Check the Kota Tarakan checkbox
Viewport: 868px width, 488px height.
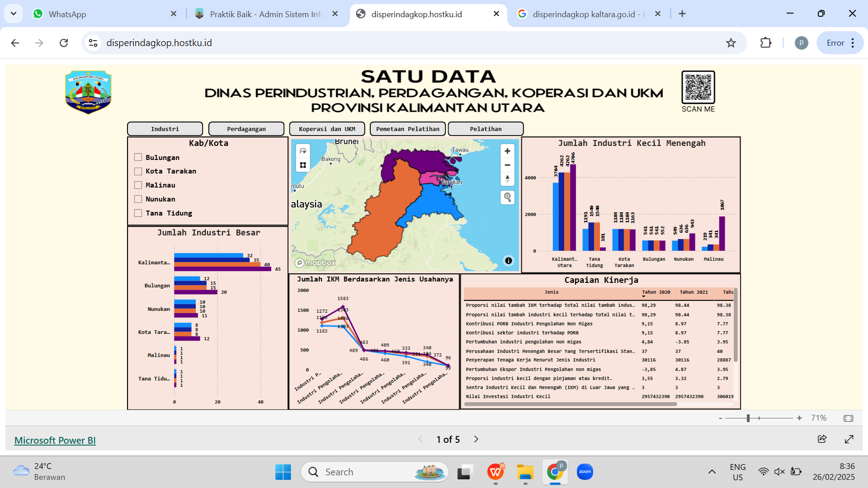(x=138, y=171)
